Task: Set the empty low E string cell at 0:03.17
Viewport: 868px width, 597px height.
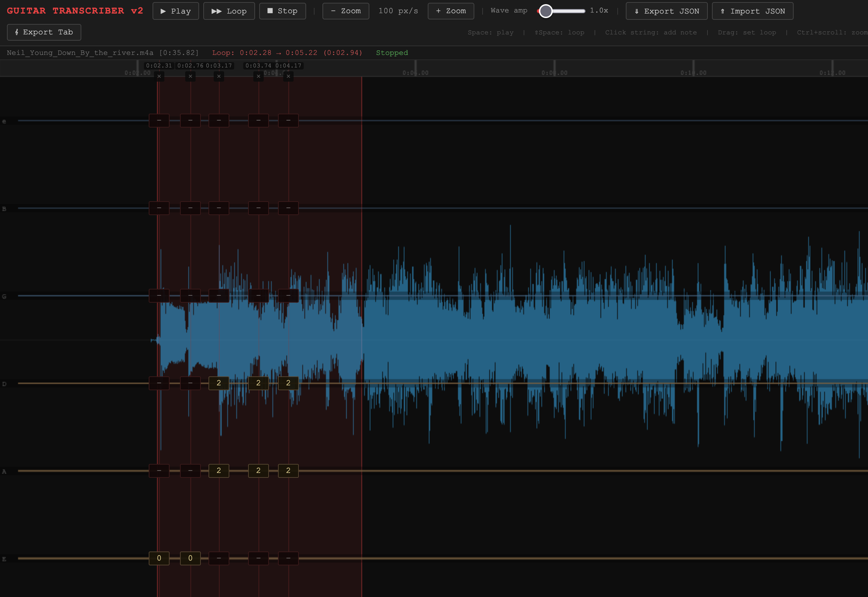Action: point(219,558)
